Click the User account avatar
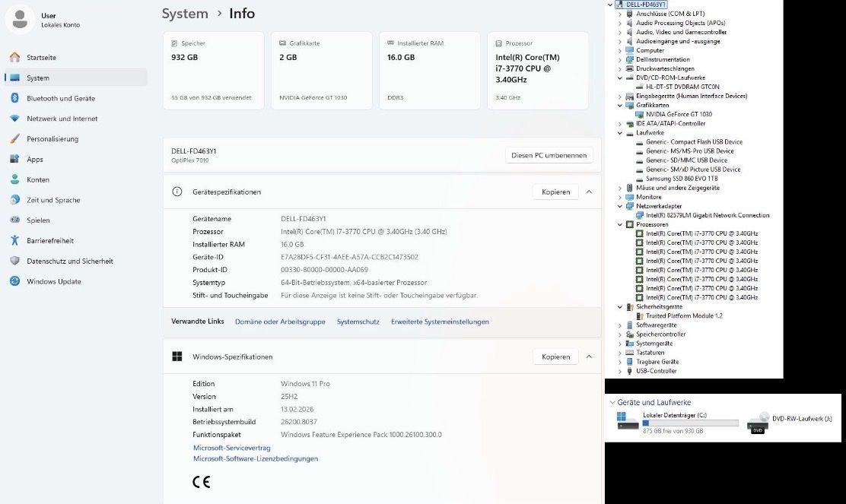 tap(20, 20)
